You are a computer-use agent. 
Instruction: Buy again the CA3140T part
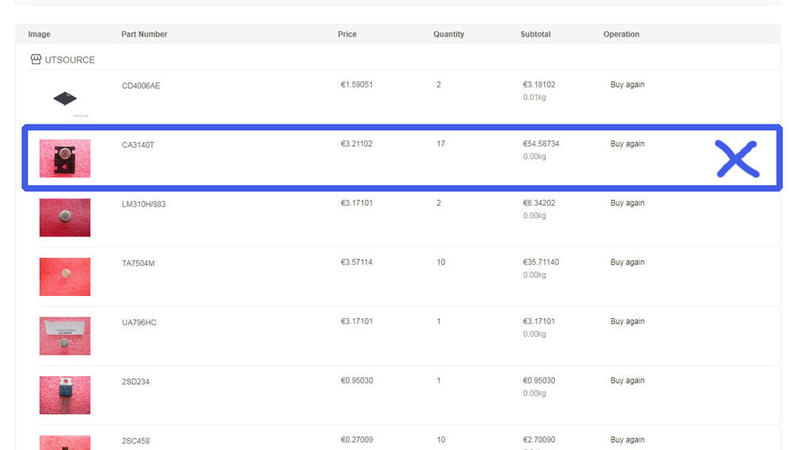pos(627,143)
